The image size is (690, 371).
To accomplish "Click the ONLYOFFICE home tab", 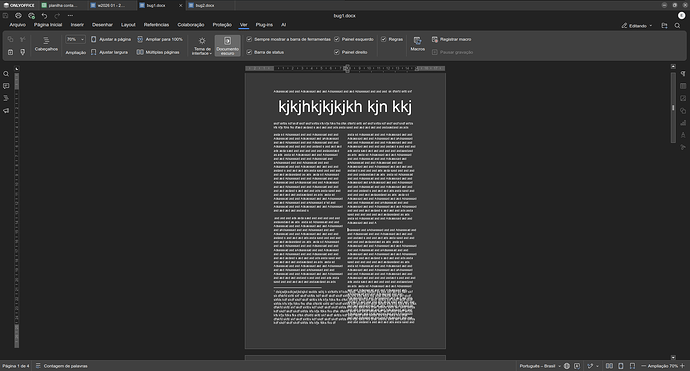I will tap(19, 5).
